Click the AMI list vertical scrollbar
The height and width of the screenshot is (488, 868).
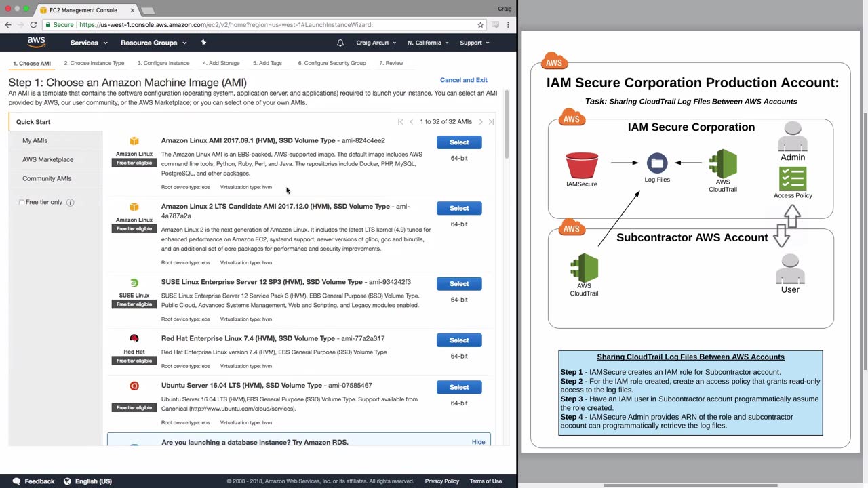506,125
